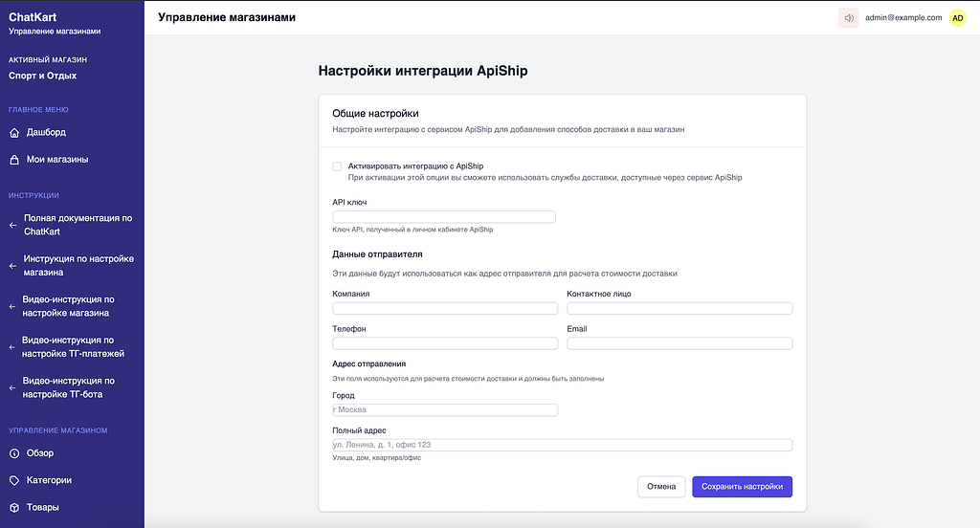Click Сохранить настройки button
Image resolution: width=980 pixels, height=528 pixels.
[742, 487]
